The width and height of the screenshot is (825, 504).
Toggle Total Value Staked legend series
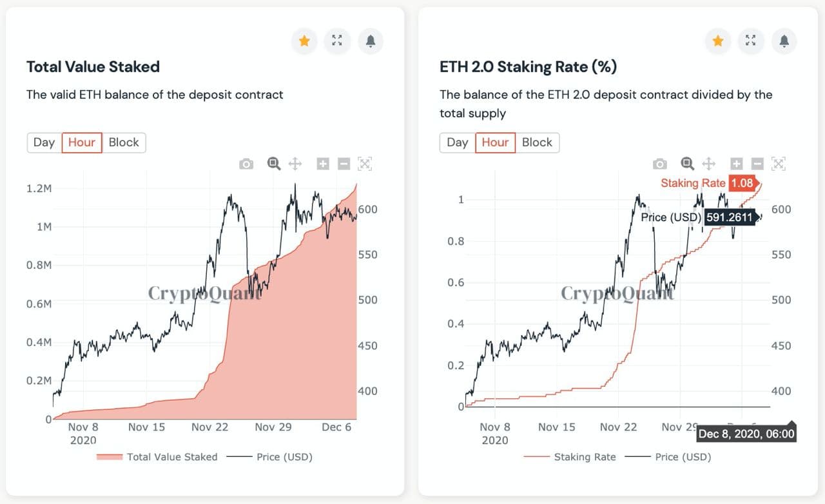click(157, 457)
